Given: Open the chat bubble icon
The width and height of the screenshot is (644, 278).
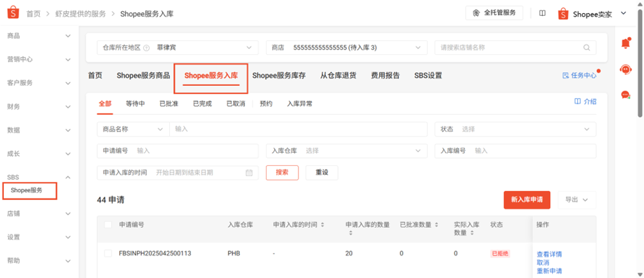Looking at the screenshot, I should [626, 95].
